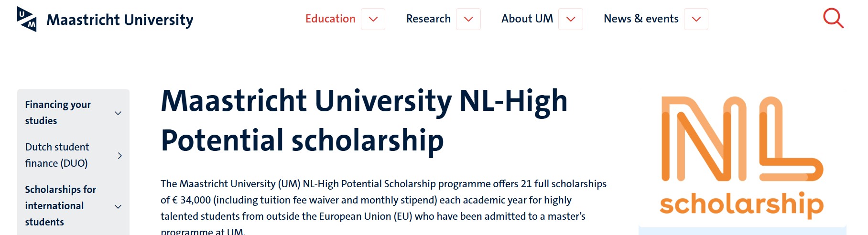Go to the About UM menu item

(x=527, y=19)
